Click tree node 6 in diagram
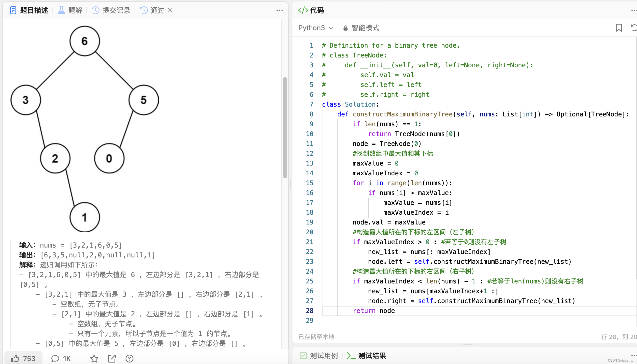The height and width of the screenshot is (364, 637). [x=85, y=41]
